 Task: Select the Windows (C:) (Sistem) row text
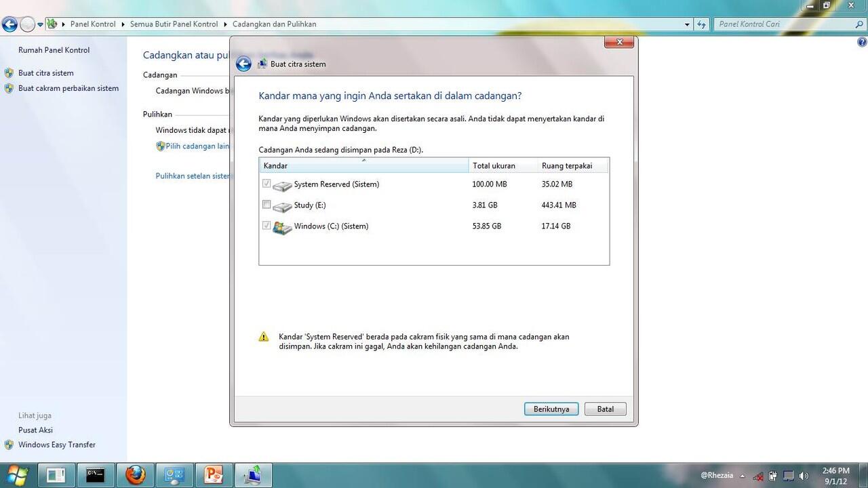coord(331,226)
